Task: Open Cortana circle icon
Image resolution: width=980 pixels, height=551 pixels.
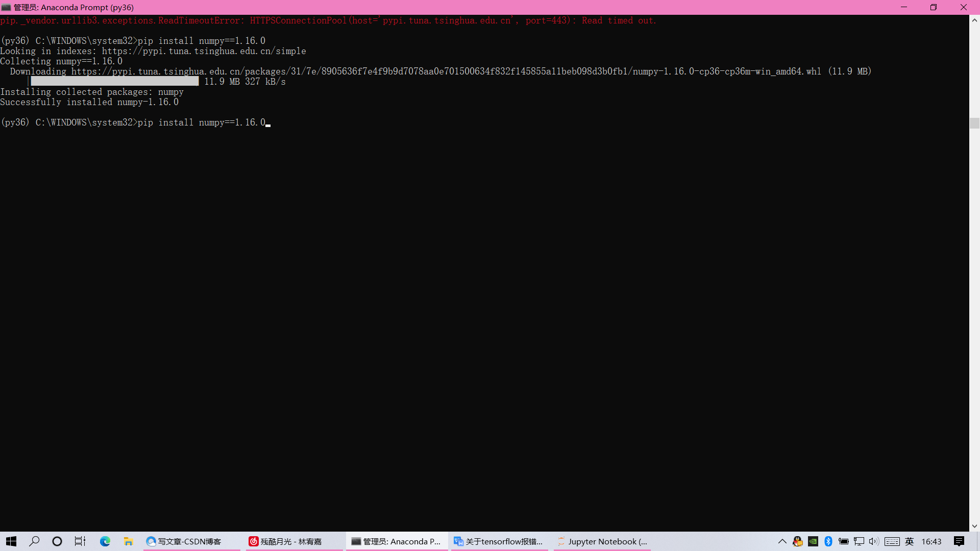Action: [x=57, y=541]
